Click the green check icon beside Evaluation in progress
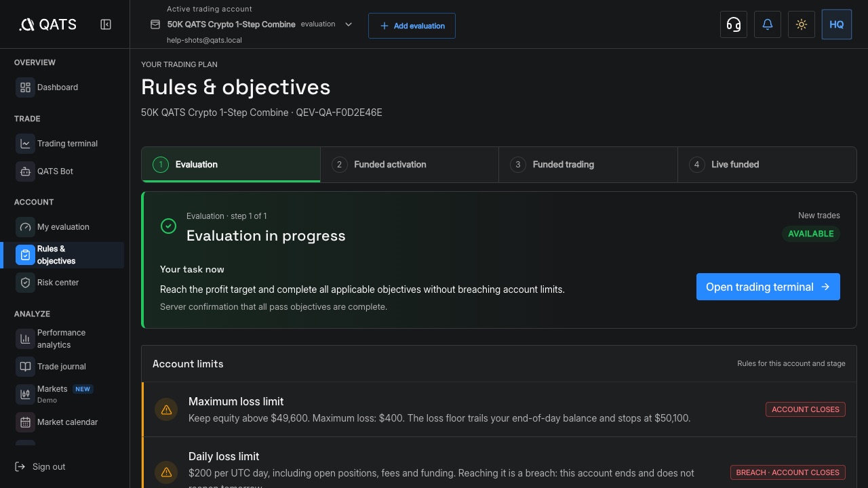 (x=168, y=226)
